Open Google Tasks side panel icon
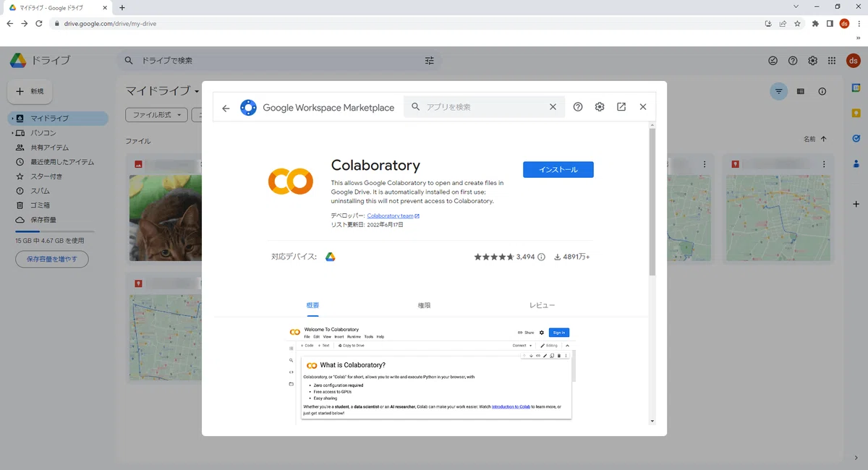The width and height of the screenshot is (868, 470). click(x=856, y=138)
